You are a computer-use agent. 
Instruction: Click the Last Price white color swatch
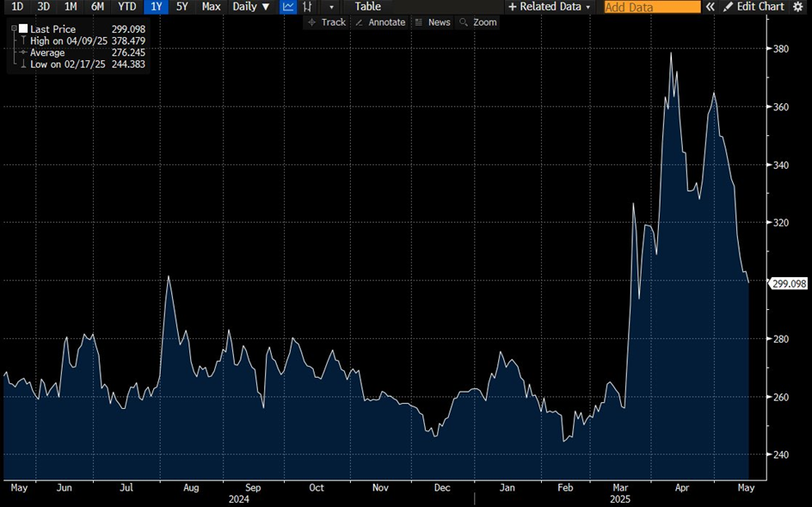(x=23, y=28)
